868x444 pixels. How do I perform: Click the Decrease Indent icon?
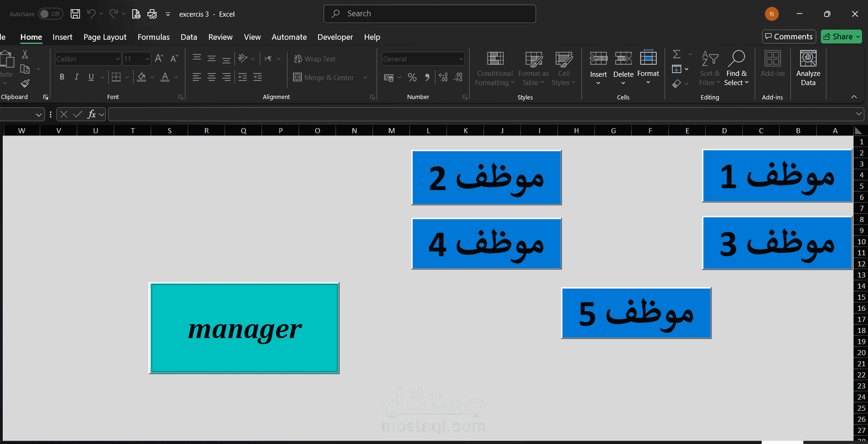coord(243,77)
